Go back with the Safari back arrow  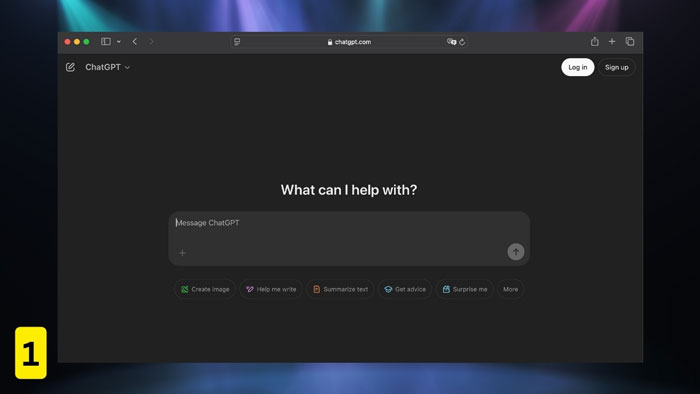pyautogui.click(x=135, y=41)
